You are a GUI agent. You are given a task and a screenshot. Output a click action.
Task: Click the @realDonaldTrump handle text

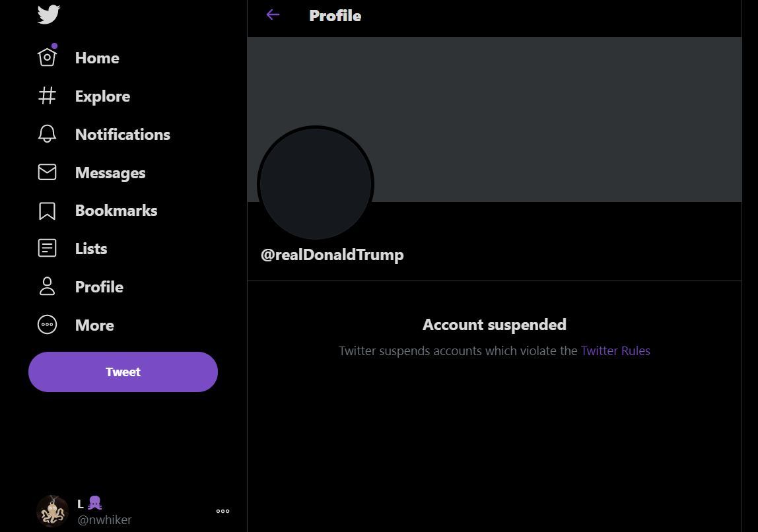click(332, 255)
